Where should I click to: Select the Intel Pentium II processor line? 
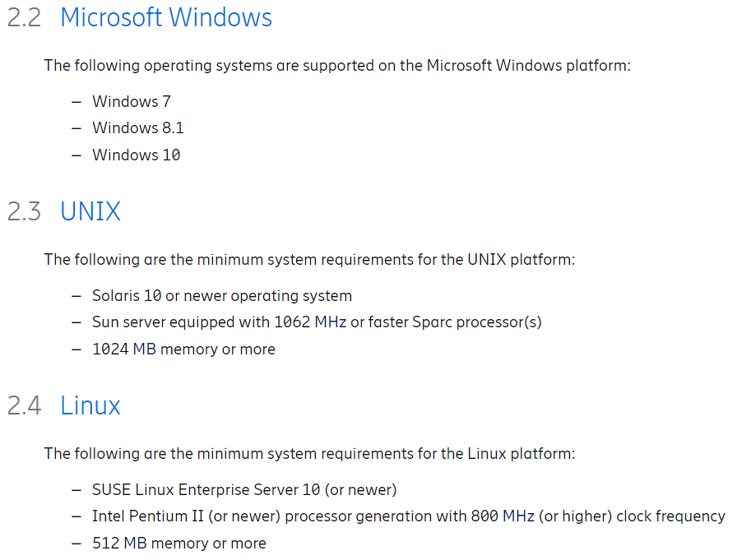(x=408, y=516)
